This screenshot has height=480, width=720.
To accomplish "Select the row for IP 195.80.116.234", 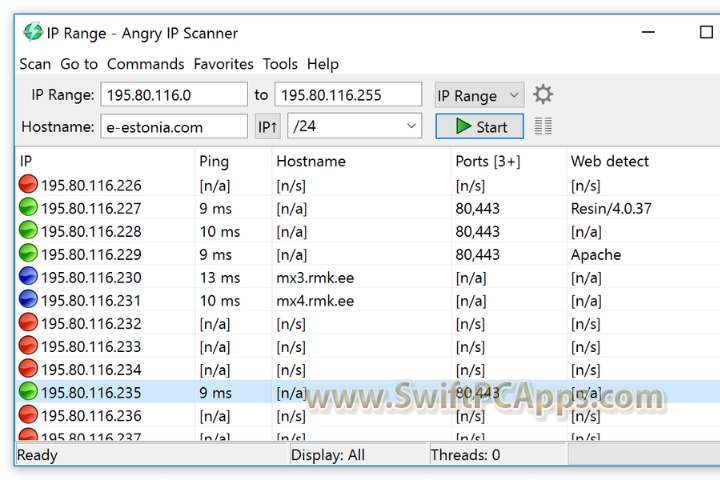I will [368, 369].
